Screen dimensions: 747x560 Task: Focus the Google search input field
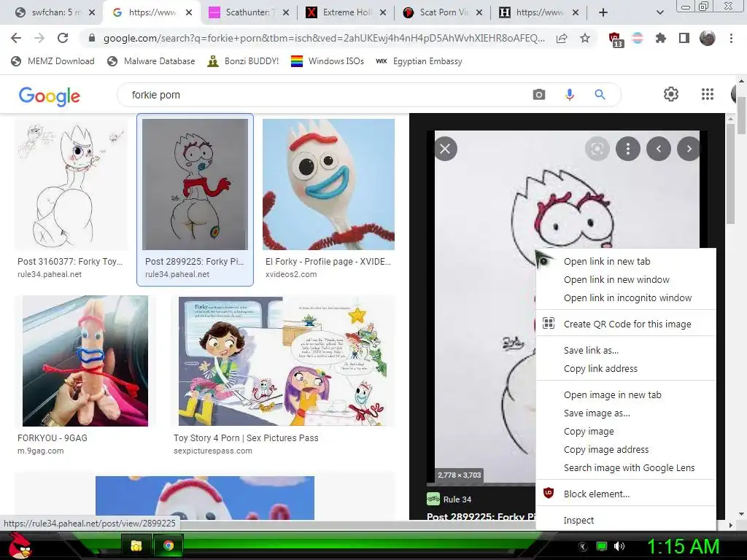tap(324, 95)
